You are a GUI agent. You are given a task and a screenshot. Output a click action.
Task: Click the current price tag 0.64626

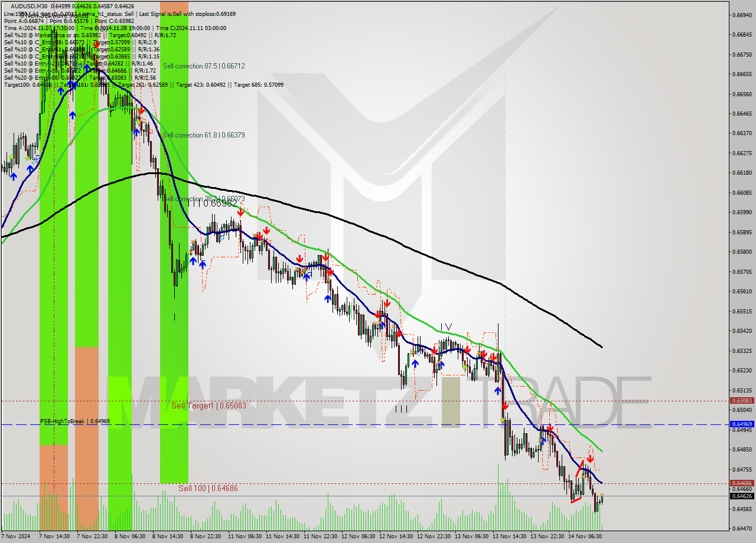742,496
